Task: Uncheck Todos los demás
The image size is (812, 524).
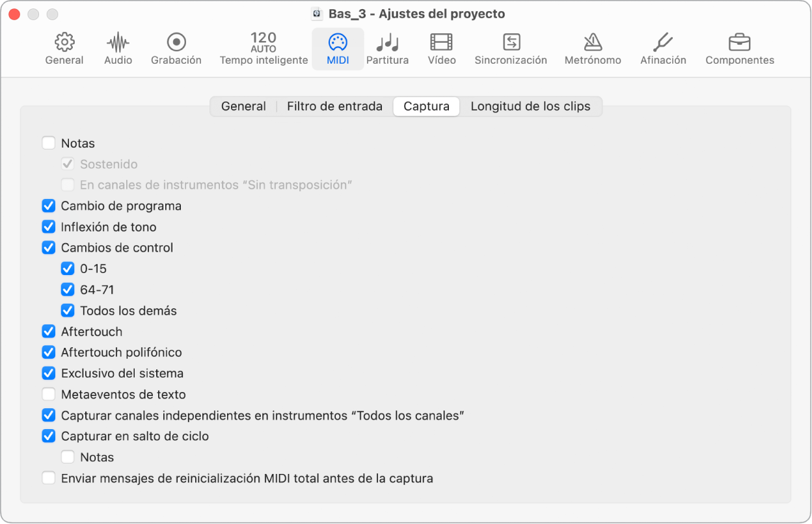Action: click(68, 311)
